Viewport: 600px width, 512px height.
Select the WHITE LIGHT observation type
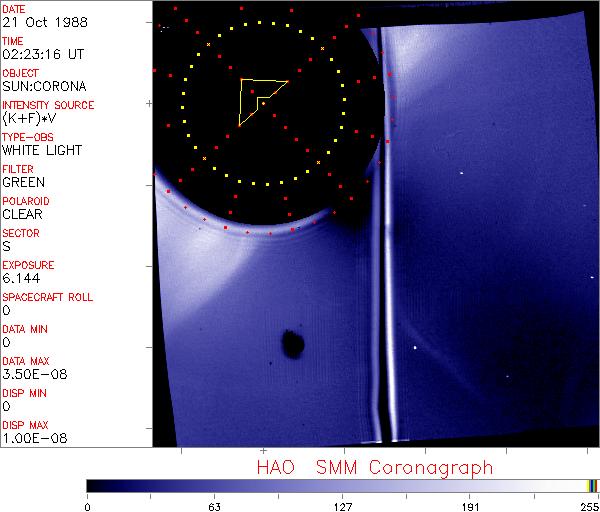42,150
